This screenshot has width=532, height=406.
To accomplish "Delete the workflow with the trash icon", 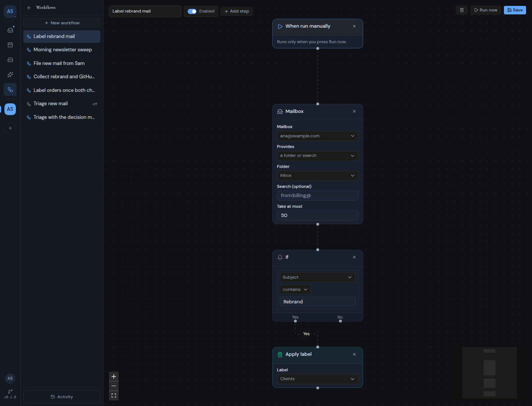I will pyautogui.click(x=462, y=10).
